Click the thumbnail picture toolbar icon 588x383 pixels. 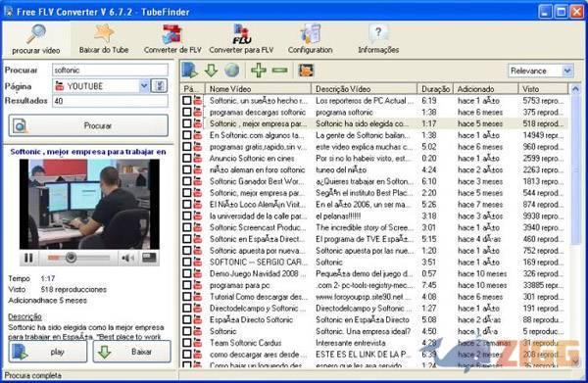point(306,71)
